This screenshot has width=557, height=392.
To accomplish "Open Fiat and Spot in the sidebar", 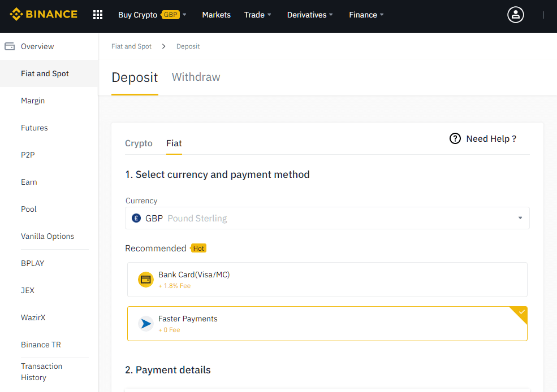I will coord(49,73).
